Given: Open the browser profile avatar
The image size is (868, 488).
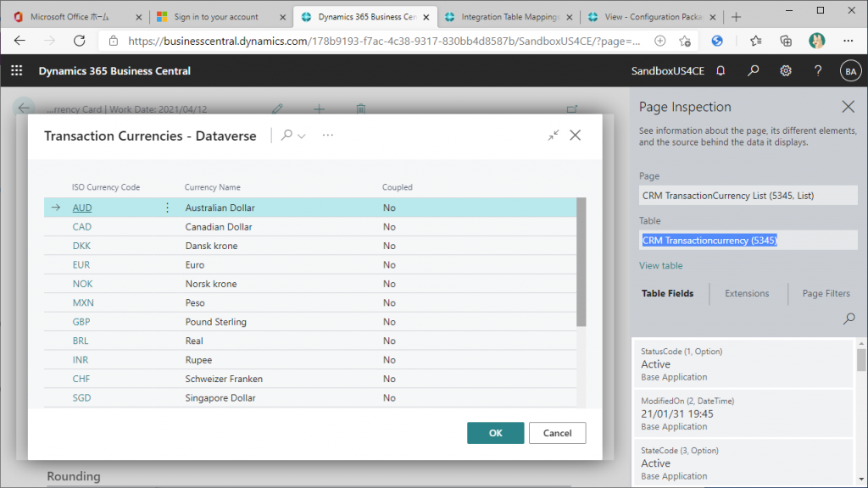Looking at the screenshot, I should [x=816, y=41].
